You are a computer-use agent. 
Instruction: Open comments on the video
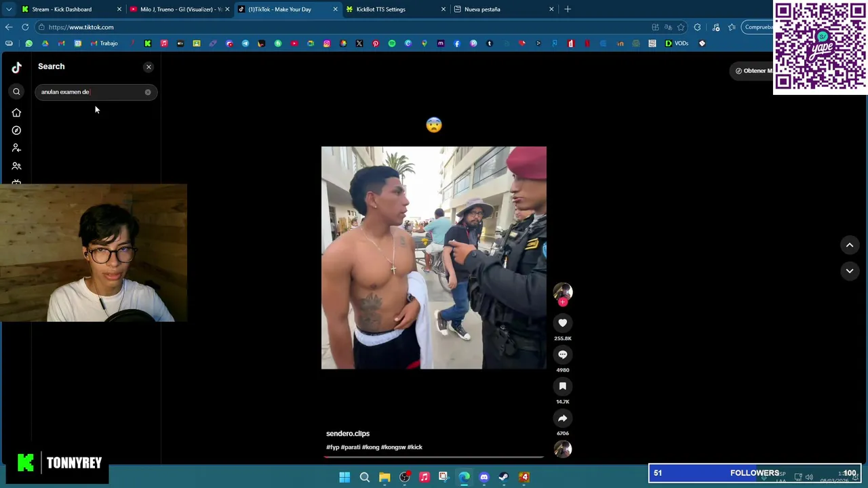pyautogui.click(x=562, y=354)
